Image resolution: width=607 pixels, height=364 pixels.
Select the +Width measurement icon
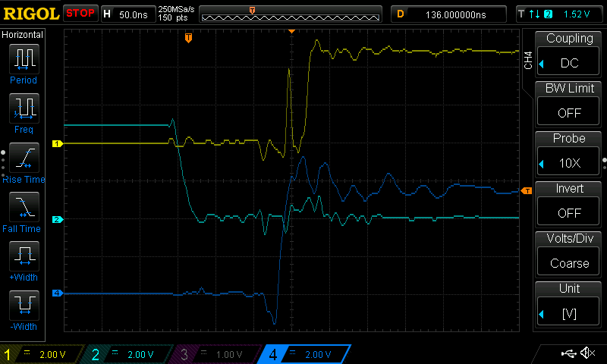pos(24,258)
